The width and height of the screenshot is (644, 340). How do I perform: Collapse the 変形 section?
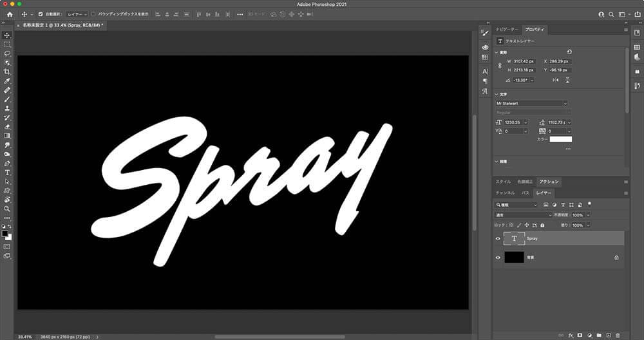(496, 53)
